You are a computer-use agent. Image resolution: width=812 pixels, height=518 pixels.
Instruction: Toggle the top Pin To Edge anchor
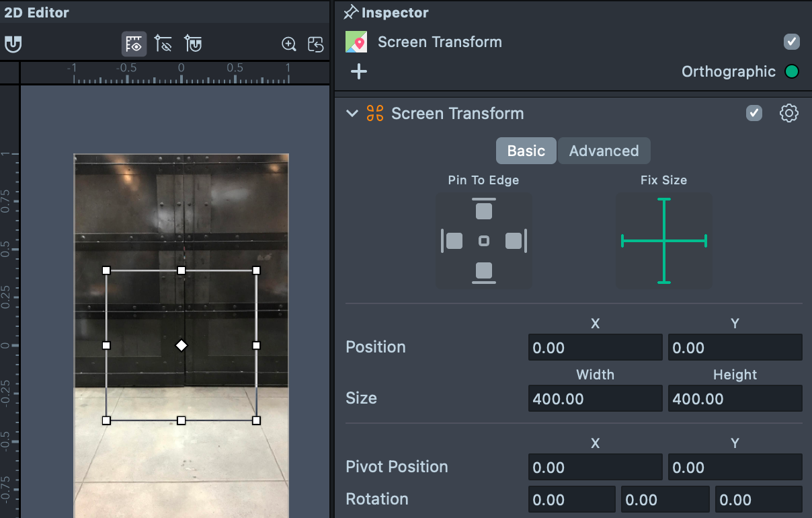click(484, 209)
